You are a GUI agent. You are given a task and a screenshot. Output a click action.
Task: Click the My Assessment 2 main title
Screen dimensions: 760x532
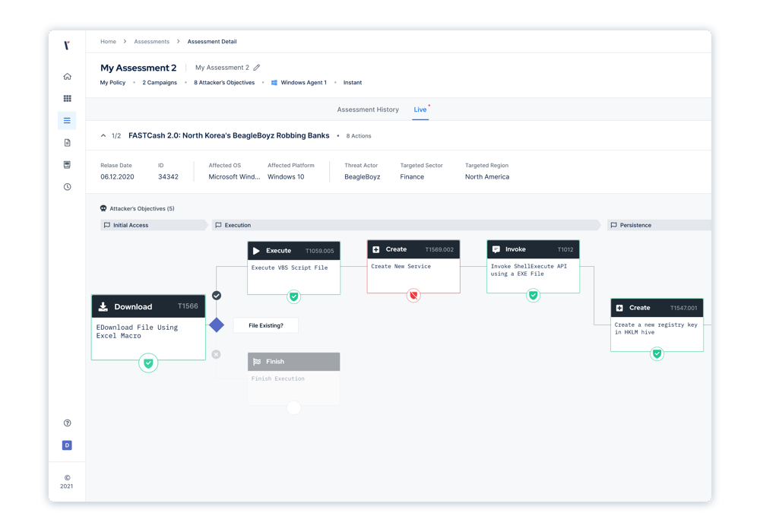(x=138, y=68)
